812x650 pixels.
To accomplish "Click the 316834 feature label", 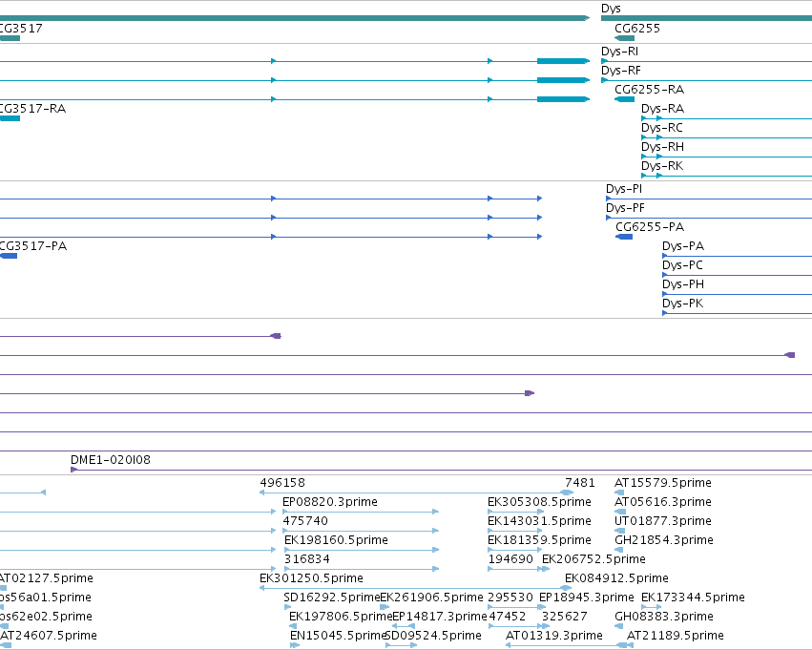I will [306, 559].
